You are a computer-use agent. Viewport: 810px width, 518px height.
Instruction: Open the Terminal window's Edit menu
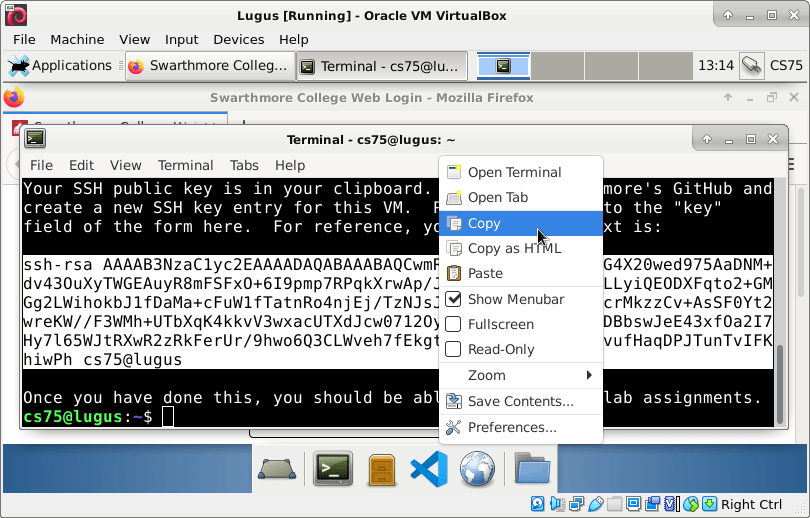point(82,165)
